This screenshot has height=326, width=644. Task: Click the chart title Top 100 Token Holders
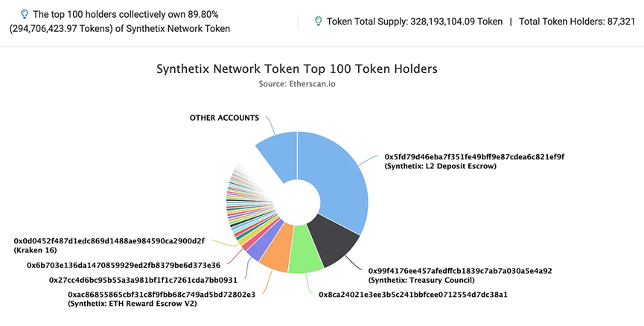click(297, 68)
